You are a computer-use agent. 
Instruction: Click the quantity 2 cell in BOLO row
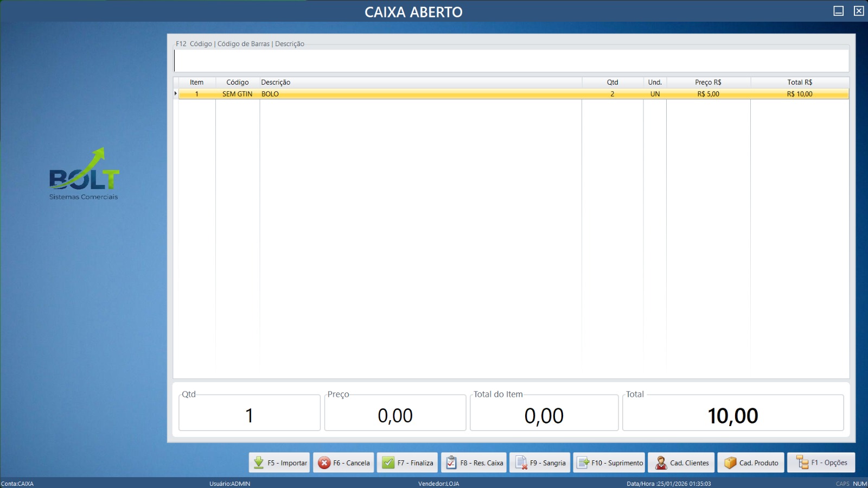pyautogui.click(x=612, y=94)
